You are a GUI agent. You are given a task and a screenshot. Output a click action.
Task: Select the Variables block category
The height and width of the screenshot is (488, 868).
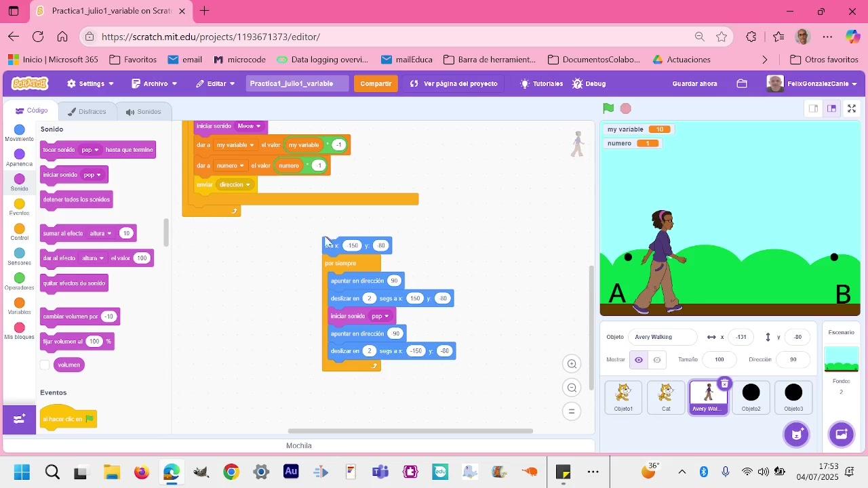click(x=19, y=306)
